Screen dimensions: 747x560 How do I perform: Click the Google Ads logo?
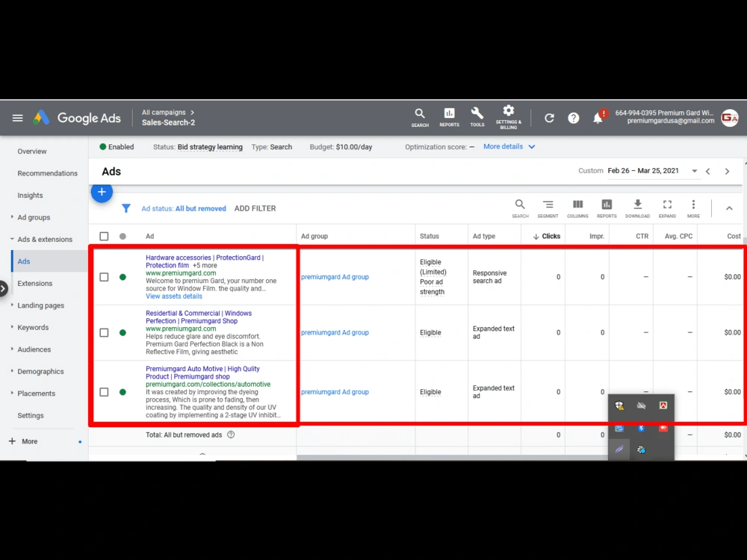pos(77,118)
